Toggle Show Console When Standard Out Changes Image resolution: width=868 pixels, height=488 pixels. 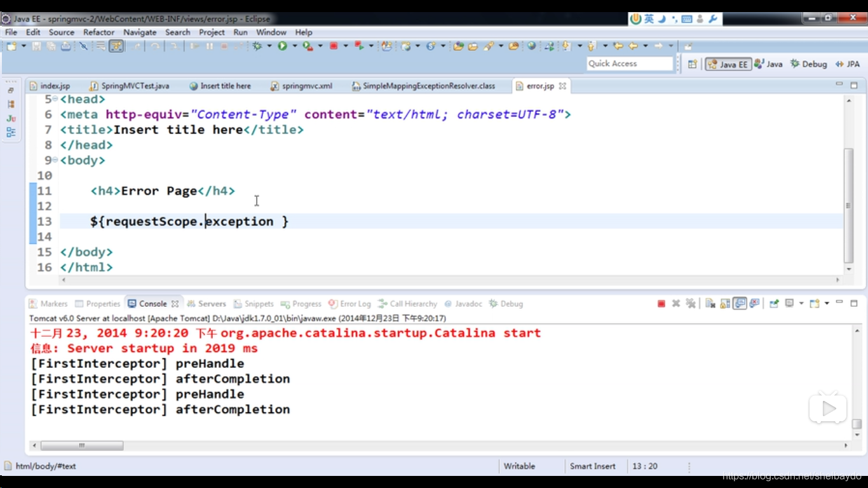[740, 304]
